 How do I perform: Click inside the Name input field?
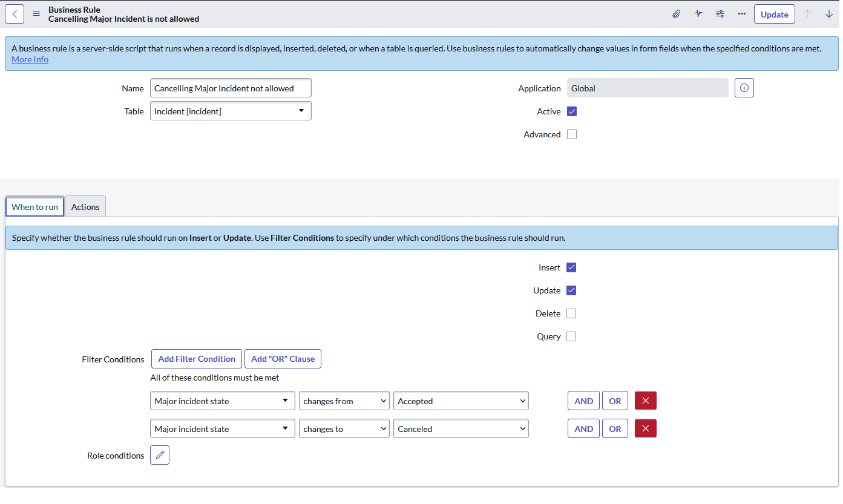coord(231,87)
